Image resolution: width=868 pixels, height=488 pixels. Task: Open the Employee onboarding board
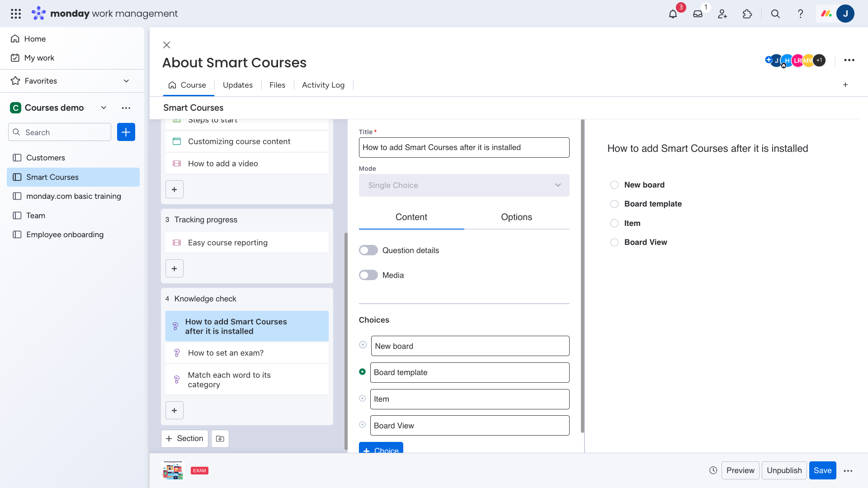(x=73, y=235)
